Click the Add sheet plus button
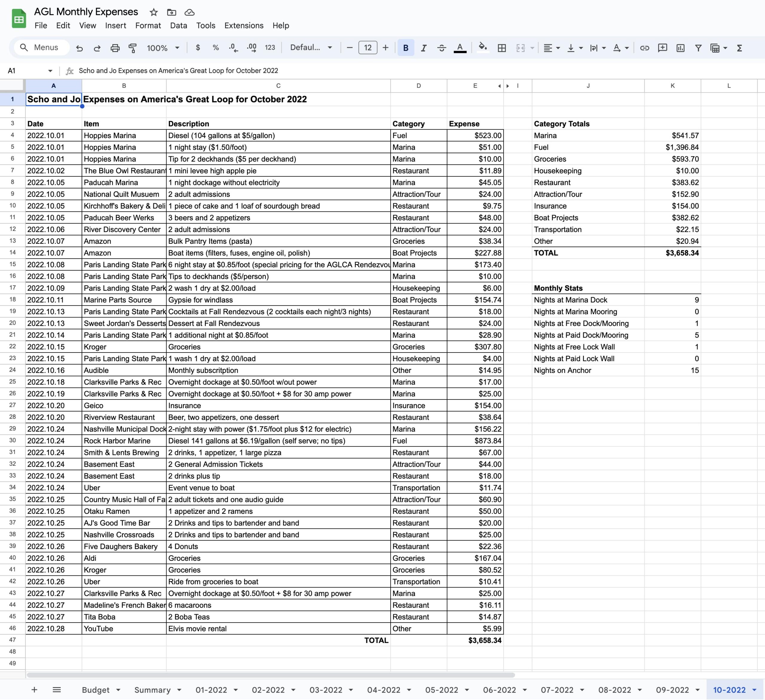Screen dimensions: 765x700 tap(34, 690)
